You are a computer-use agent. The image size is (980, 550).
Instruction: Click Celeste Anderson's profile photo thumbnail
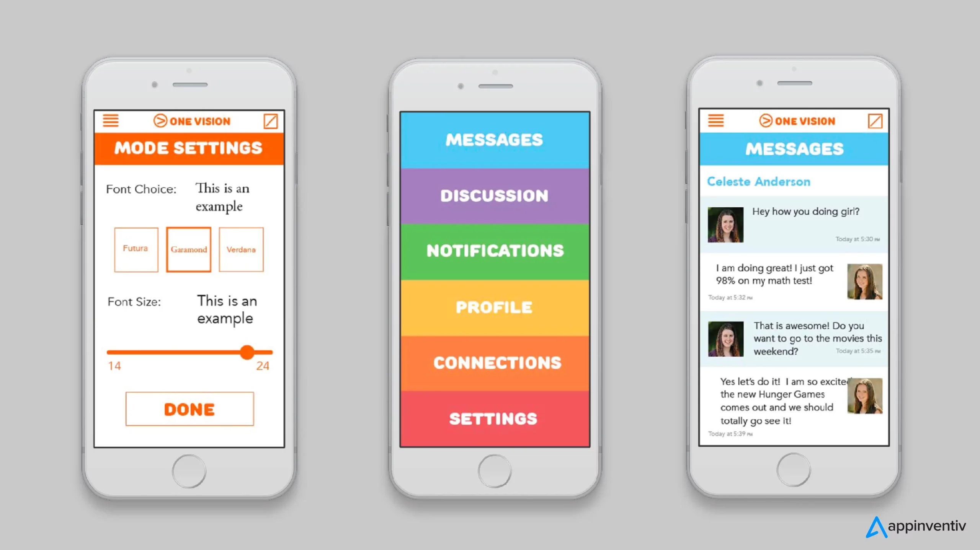coord(725,223)
